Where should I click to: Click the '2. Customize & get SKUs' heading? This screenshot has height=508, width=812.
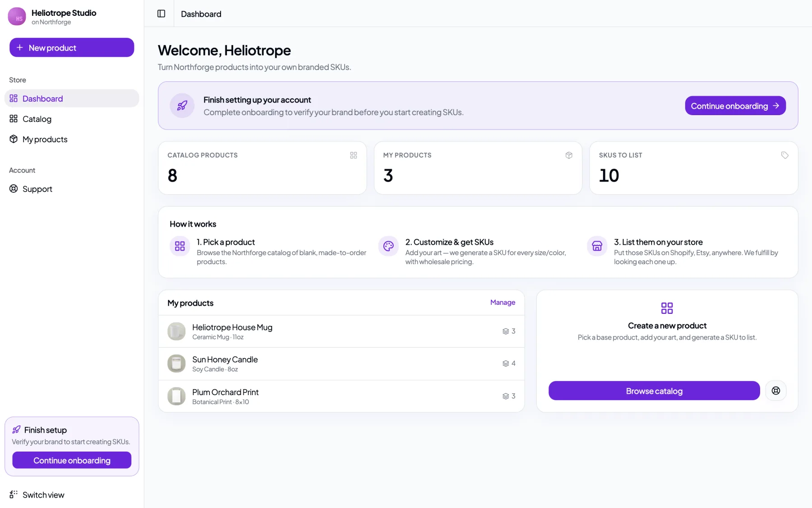[449, 242]
